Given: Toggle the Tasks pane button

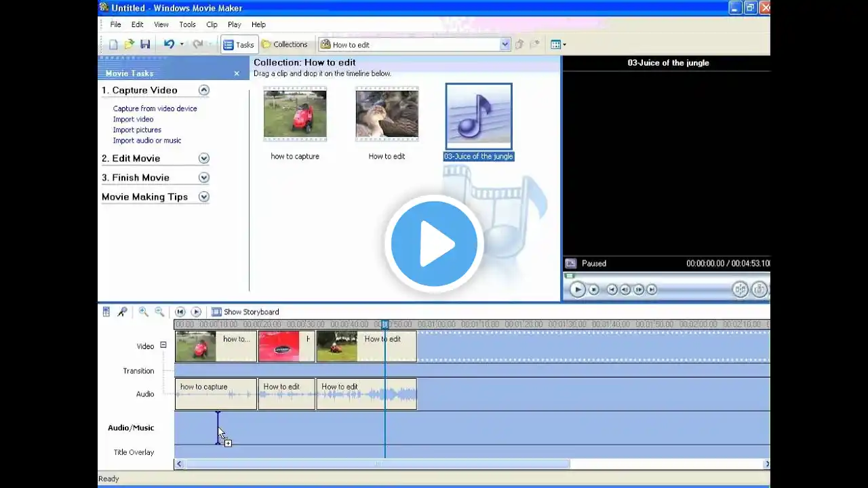Looking at the screenshot, I should click(x=239, y=45).
